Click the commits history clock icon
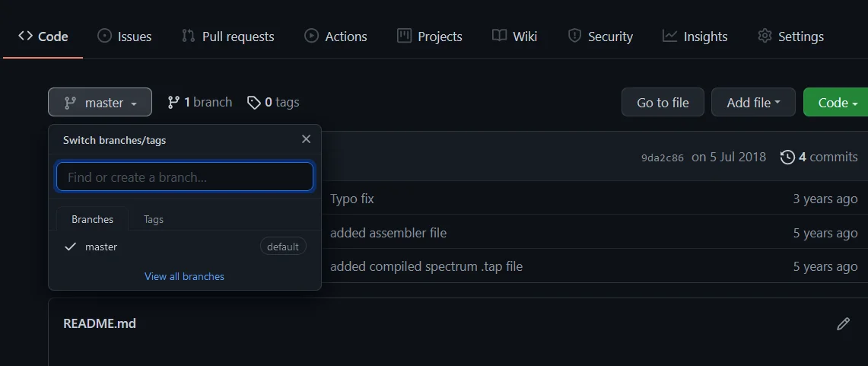Screen dimensions: 868x366 click(x=787, y=157)
